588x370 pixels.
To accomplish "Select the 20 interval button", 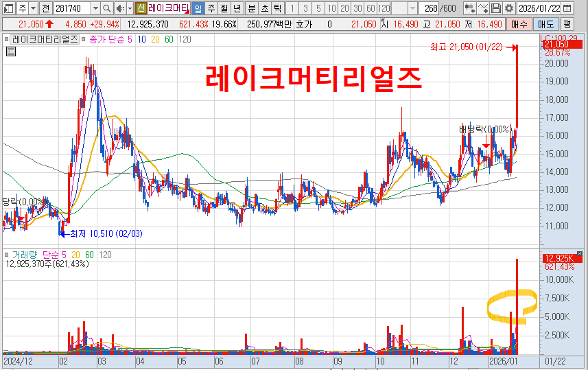I will pyautogui.click(x=344, y=8).
